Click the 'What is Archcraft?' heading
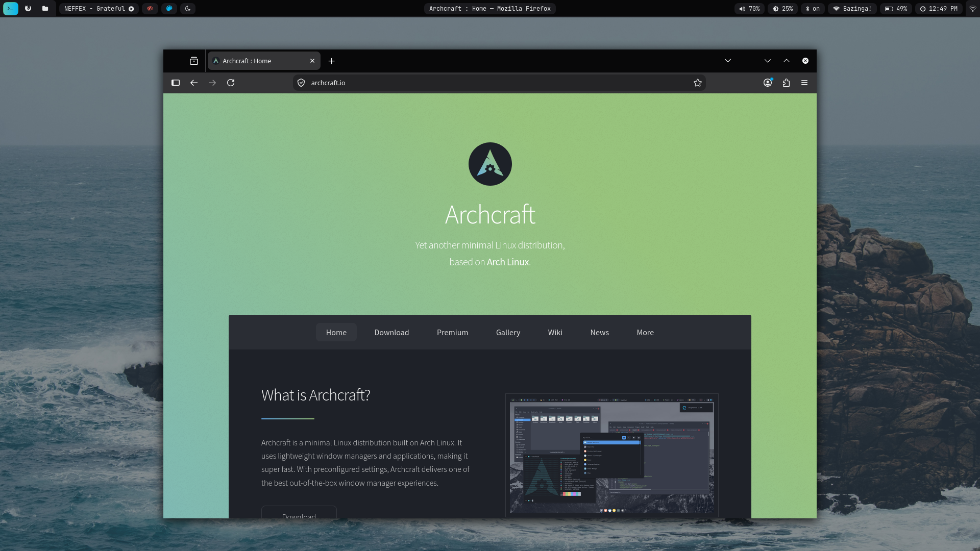The width and height of the screenshot is (980, 551). click(x=315, y=395)
